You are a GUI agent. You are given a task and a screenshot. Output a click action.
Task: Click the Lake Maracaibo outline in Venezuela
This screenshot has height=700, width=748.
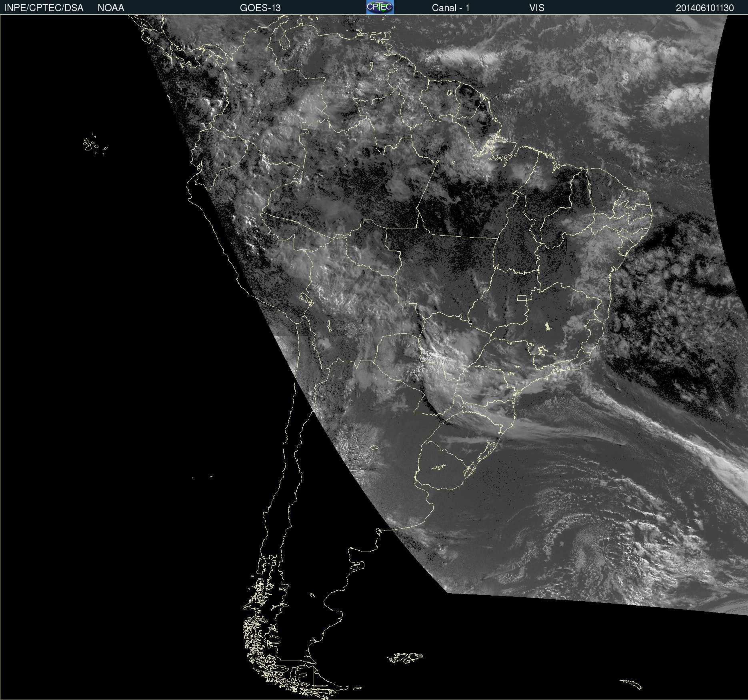tap(284, 40)
